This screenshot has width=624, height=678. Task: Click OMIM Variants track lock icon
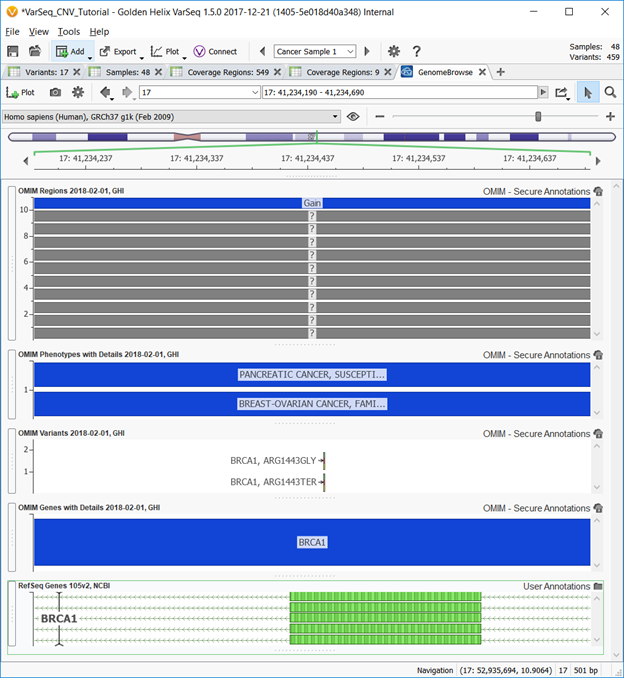(598, 433)
